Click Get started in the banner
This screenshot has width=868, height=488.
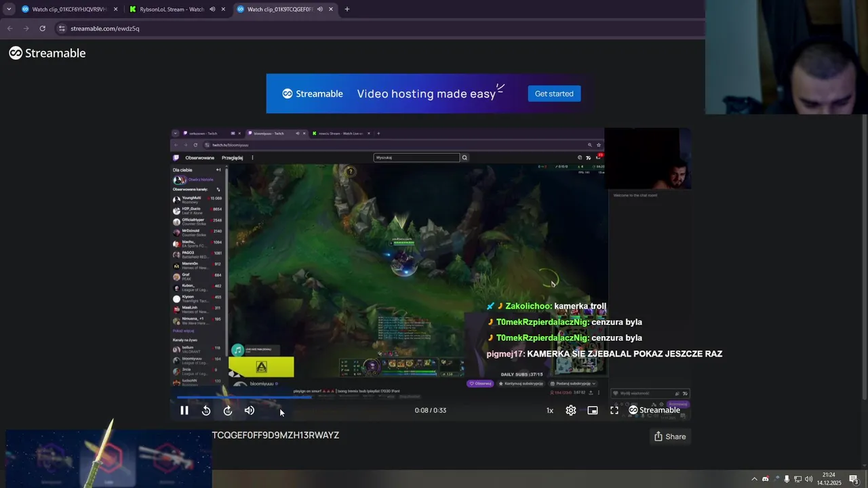[554, 94]
